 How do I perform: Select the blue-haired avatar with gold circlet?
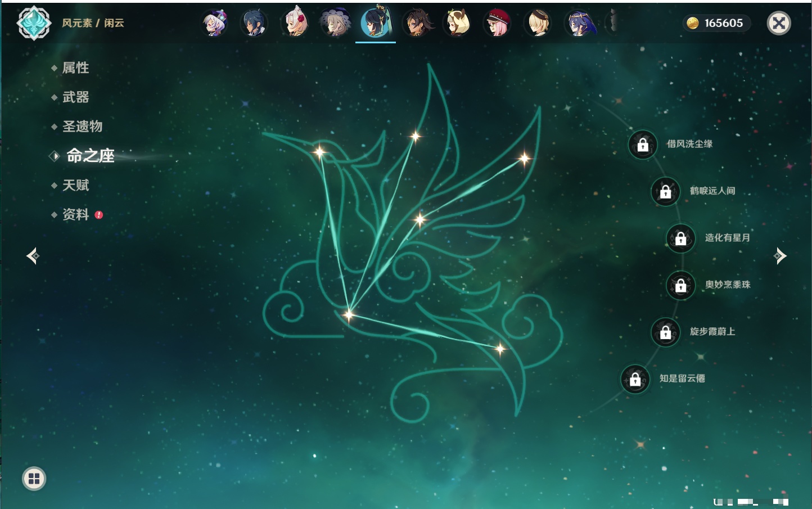[579, 23]
